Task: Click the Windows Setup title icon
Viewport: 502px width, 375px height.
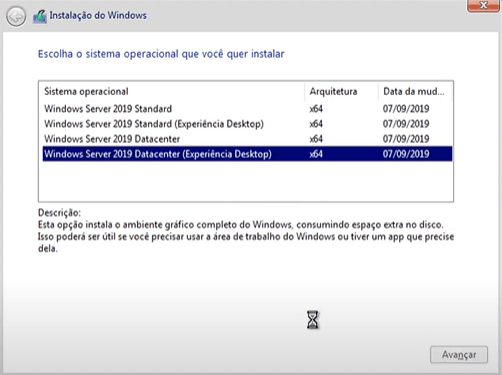Action: tap(39, 16)
